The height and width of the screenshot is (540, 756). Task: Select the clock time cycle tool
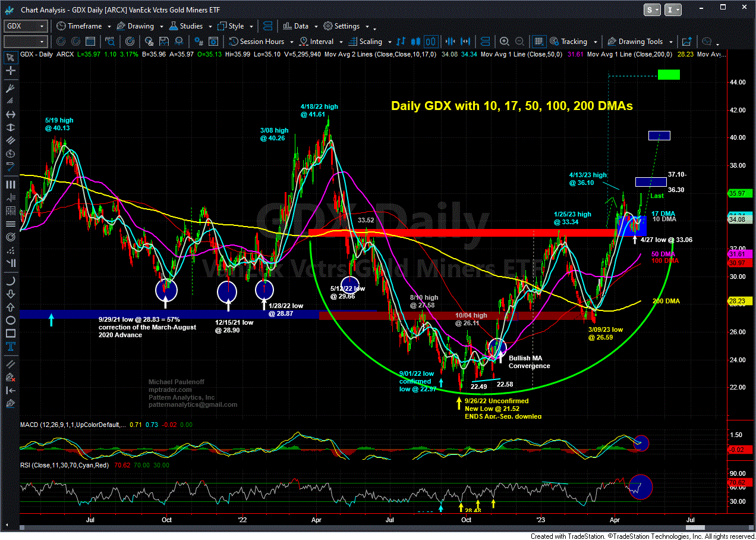[11, 154]
